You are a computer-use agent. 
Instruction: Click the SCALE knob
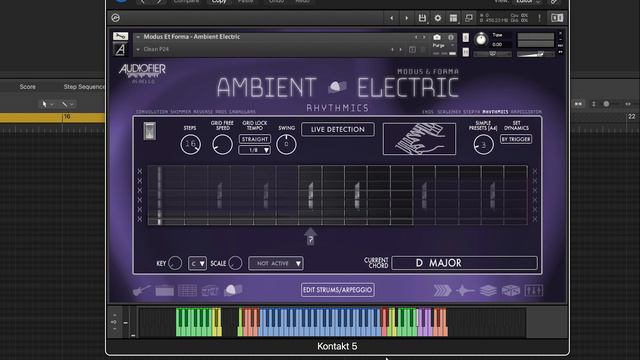point(236,263)
